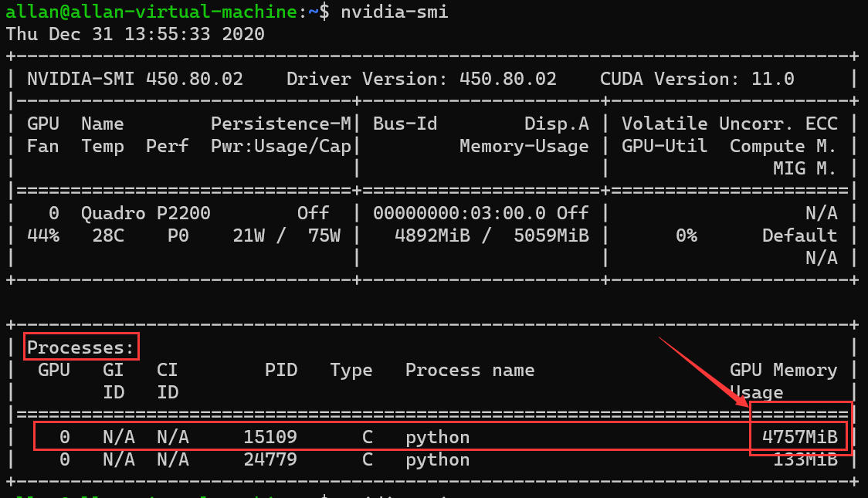Select the prompt allan@allan-virtual-machine
868x498 pixels.
151,12
